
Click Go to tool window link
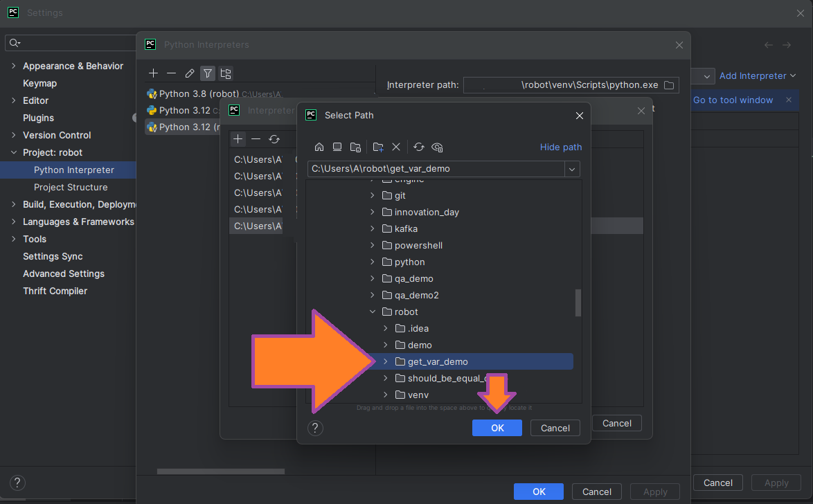coord(733,100)
